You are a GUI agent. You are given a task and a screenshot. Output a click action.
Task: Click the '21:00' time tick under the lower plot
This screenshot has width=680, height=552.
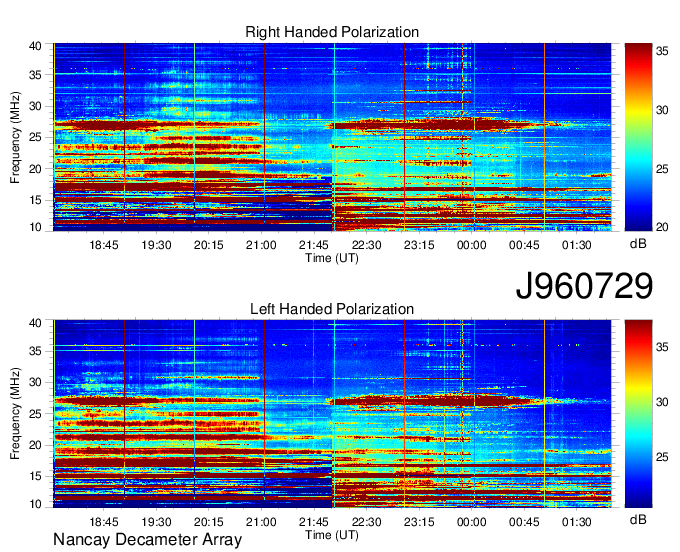point(261,522)
